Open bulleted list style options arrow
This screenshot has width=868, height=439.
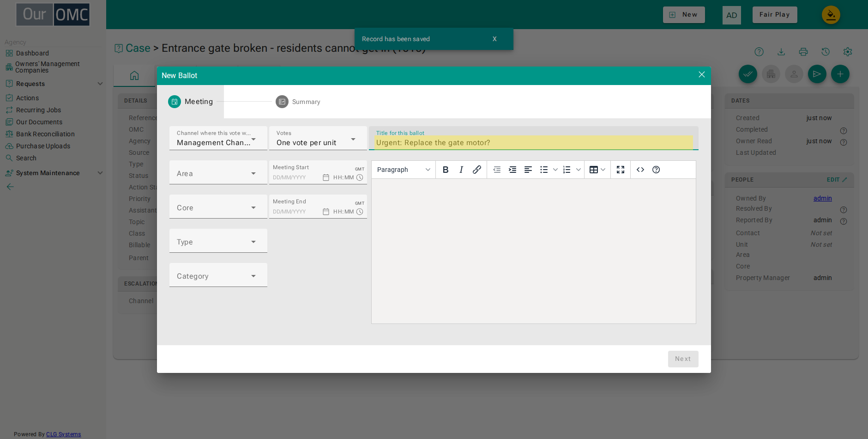(555, 170)
